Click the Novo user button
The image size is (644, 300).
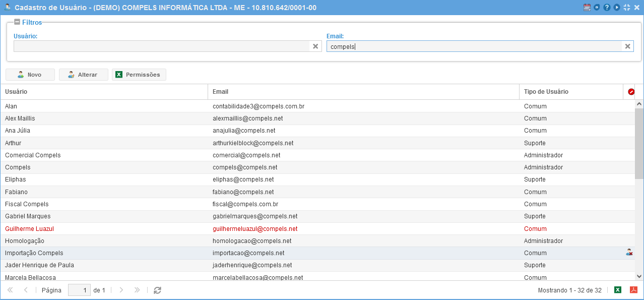click(x=30, y=75)
